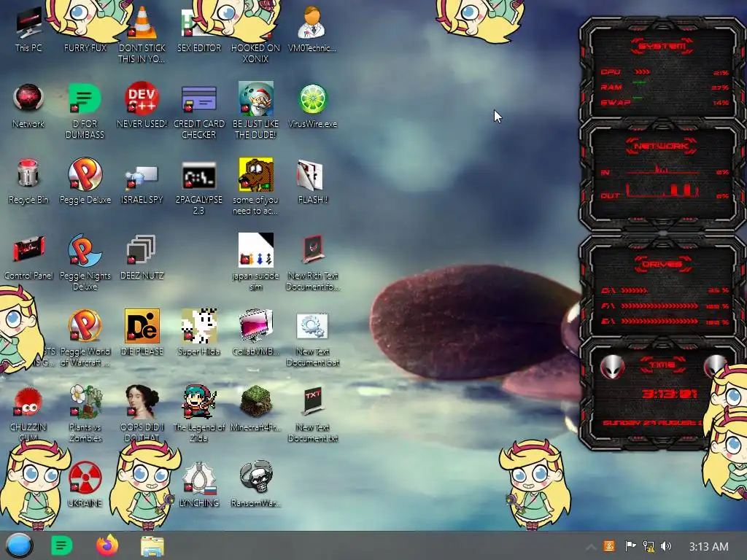Select the Network desktop icon
The image size is (747, 560).
coord(28,106)
